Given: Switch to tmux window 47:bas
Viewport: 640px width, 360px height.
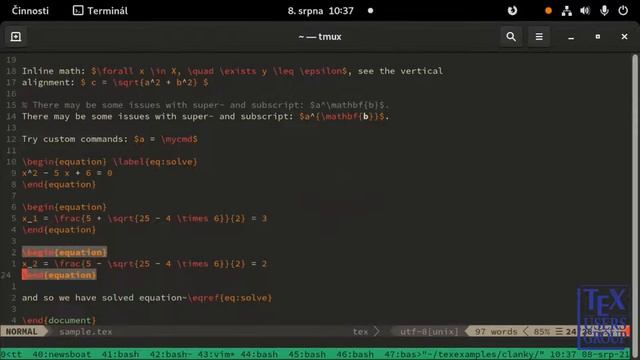Looking at the screenshot, I should point(400,354).
